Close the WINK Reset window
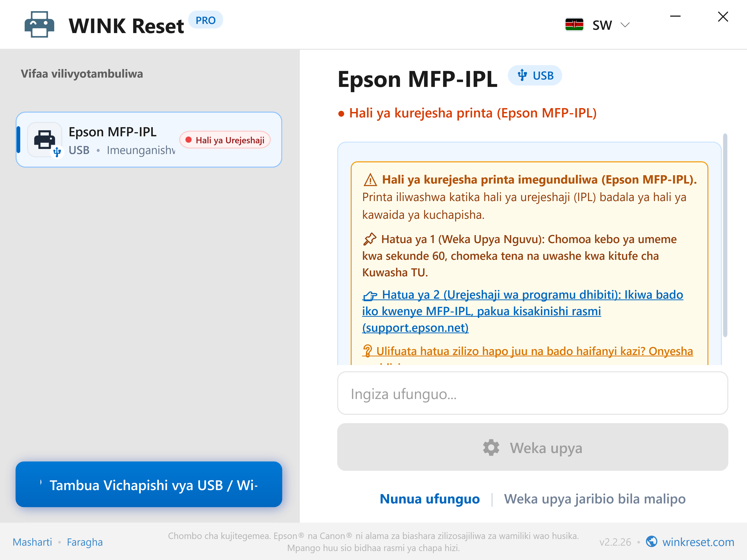This screenshot has height=560, width=747. click(x=723, y=17)
